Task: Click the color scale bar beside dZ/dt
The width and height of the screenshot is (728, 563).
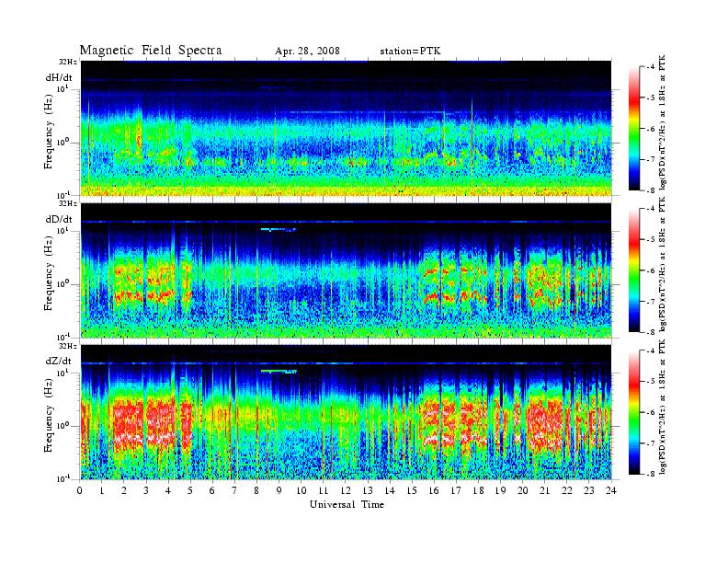Action: [634, 412]
